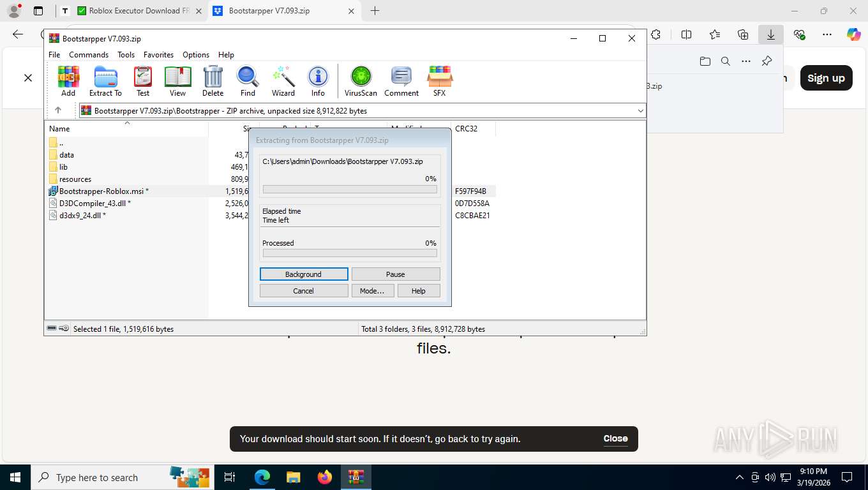The image size is (868, 490).
Task: Launch Firefox from the taskbar
Action: pos(325,477)
